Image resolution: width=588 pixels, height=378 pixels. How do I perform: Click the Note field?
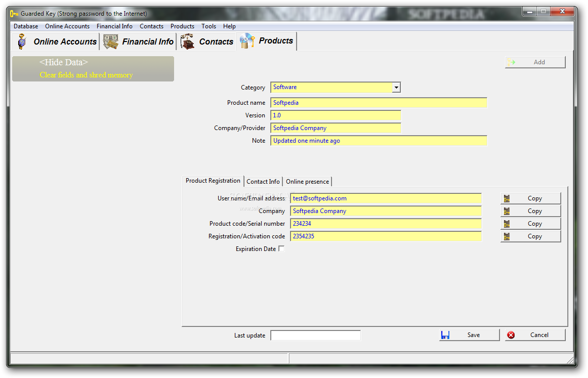point(379,141)
